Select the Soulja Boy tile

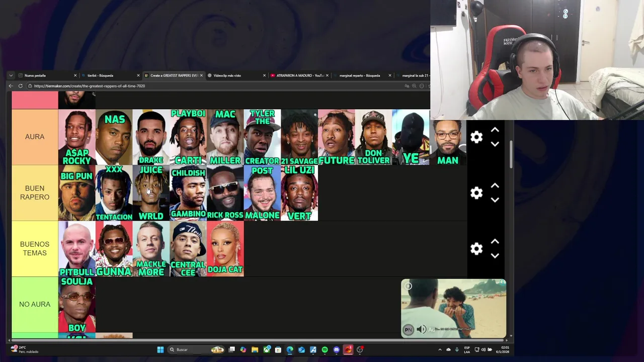tap(76, 305)
